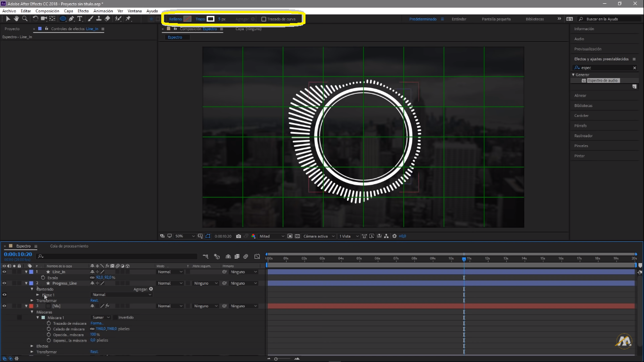Select the Zoom magnifier tool
This screenshot has width=644, height=362.
point(25,19)
